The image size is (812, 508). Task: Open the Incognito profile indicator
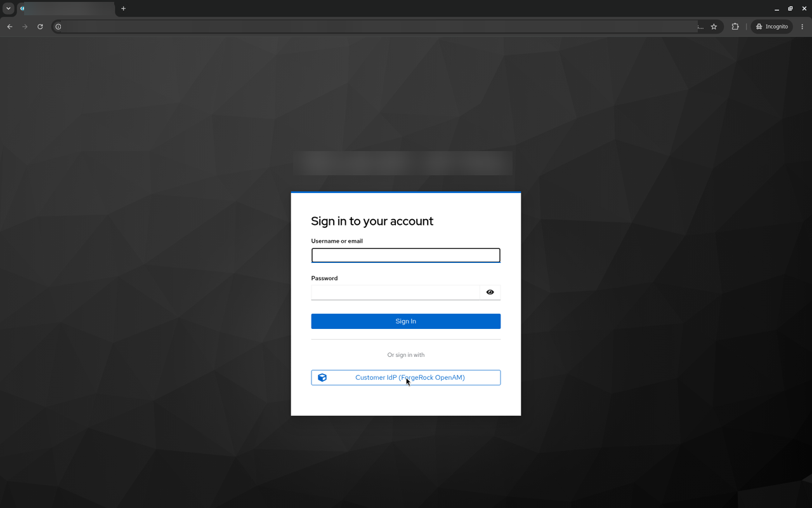[x=772, y=27]
